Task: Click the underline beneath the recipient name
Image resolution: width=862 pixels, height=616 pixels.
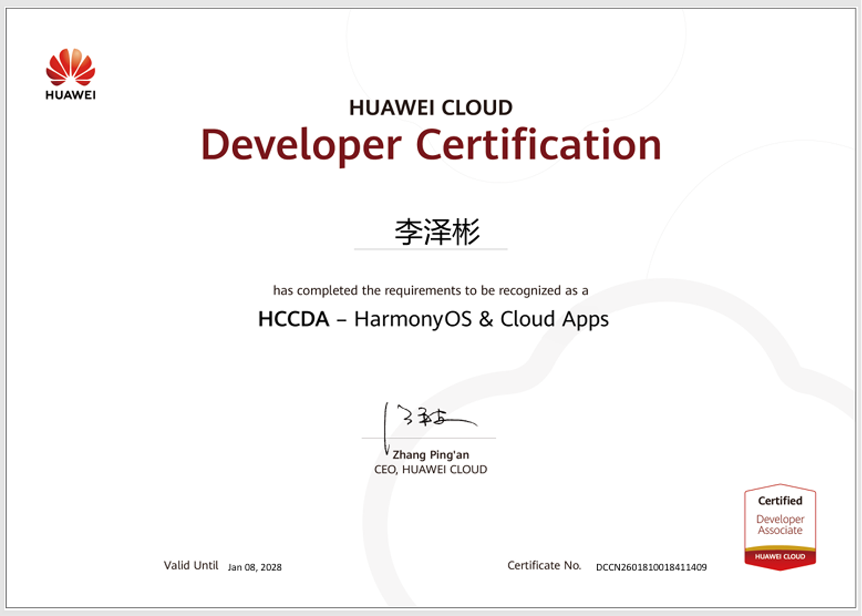Action: point(430,248)
